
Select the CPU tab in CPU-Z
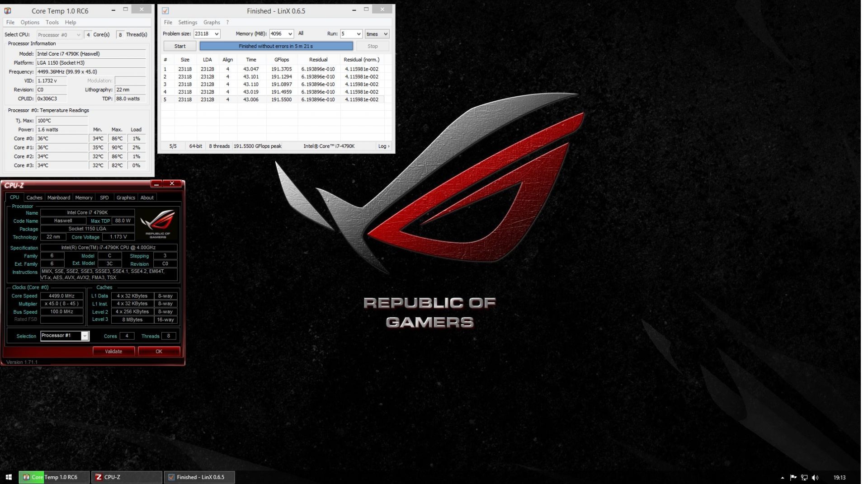pos(14,197)
